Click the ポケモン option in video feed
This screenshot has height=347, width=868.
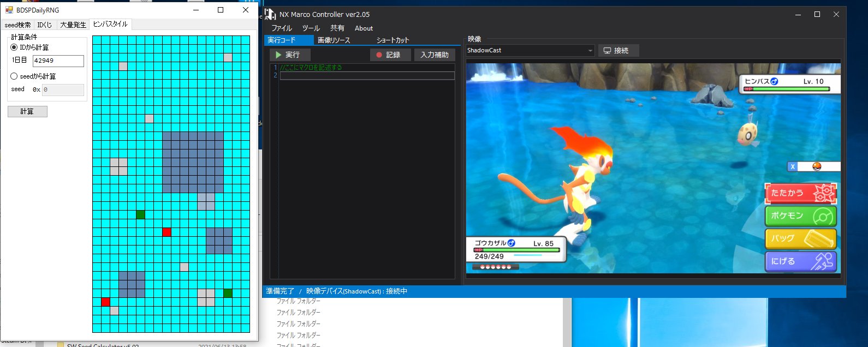pos(800,216)
